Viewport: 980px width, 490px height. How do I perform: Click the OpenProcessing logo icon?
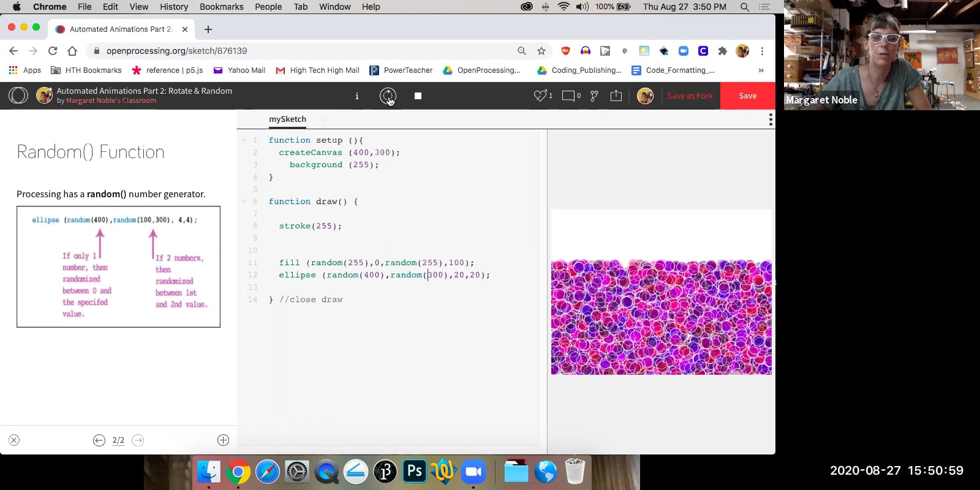tap(18, 96)
